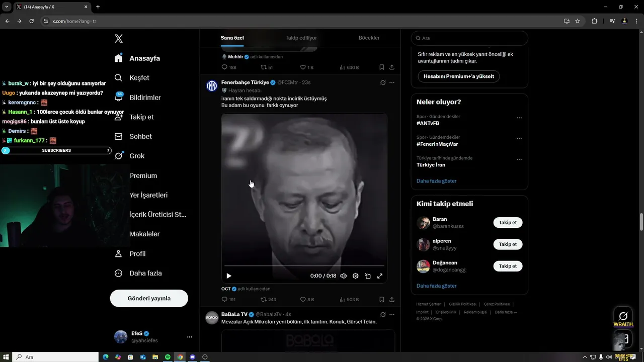Follow alperen @snullyyy
Viewport: 644px width, 362px height.
(x=508, y=244)
